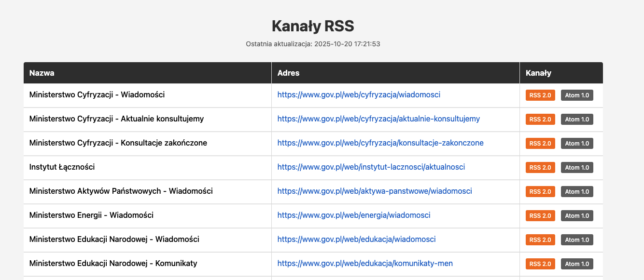
Task: Select Atom 1.0 badge for Instytut Łączności
Action: click(577, 168)
